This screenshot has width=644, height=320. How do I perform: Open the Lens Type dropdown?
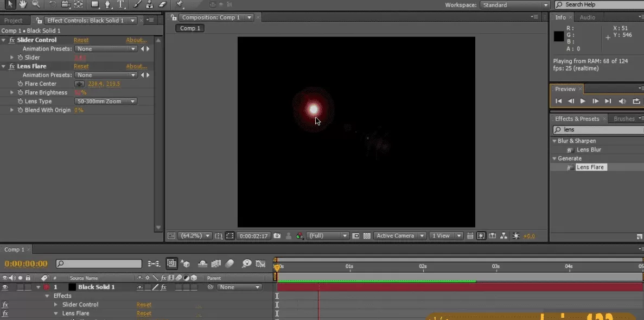[x=106, y=101]
